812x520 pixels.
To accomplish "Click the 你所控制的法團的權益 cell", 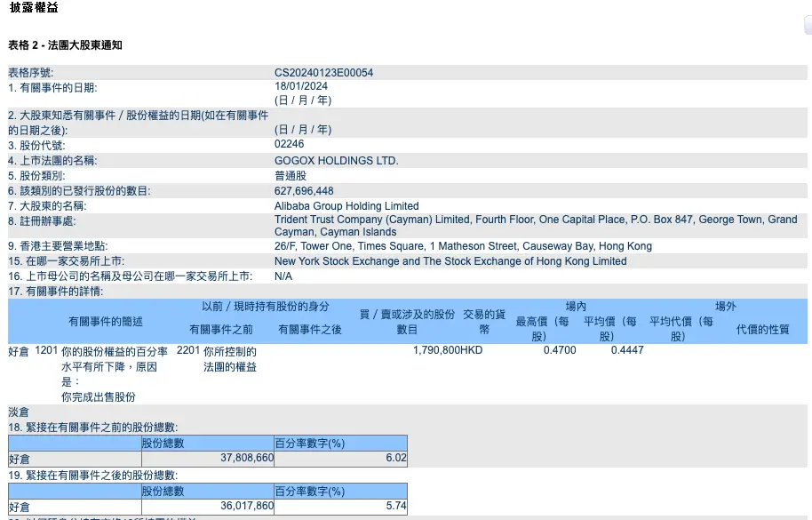I will [230, 359].
